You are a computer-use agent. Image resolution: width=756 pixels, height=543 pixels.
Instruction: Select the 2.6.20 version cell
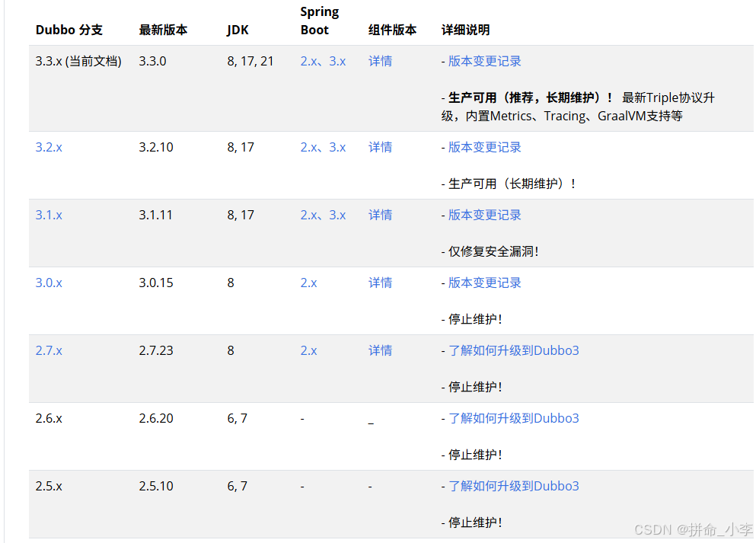[x=156, y=418]
